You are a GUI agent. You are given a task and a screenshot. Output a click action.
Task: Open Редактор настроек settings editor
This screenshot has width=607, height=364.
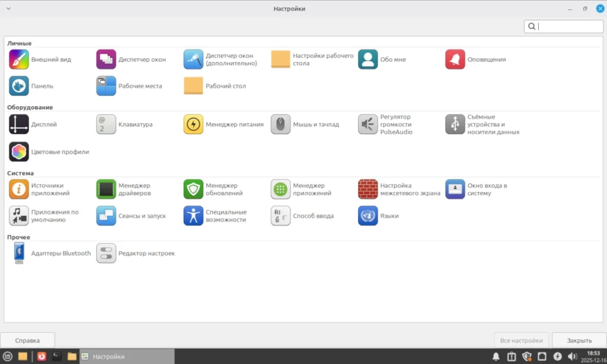click(136, 253)
